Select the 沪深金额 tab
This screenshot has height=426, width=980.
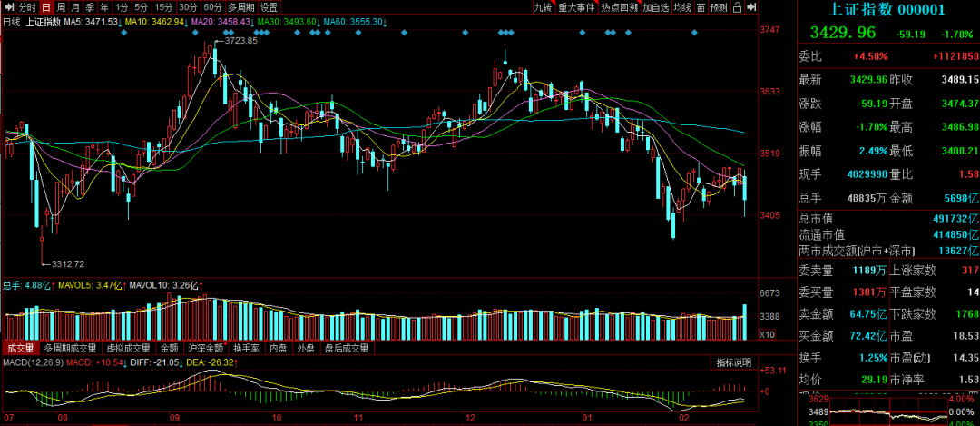[x=206, y=349]
